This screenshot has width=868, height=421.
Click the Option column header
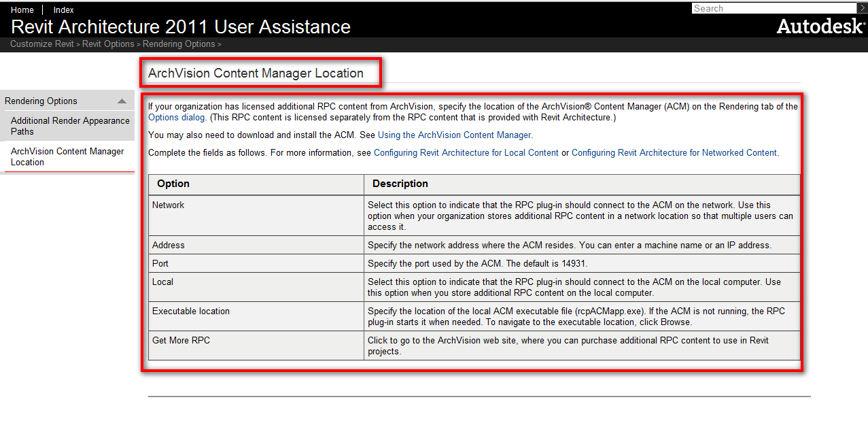[173, 184]
